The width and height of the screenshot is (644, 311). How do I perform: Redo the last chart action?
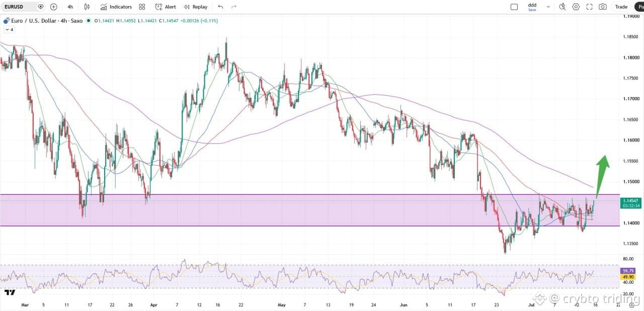(233, 7)
